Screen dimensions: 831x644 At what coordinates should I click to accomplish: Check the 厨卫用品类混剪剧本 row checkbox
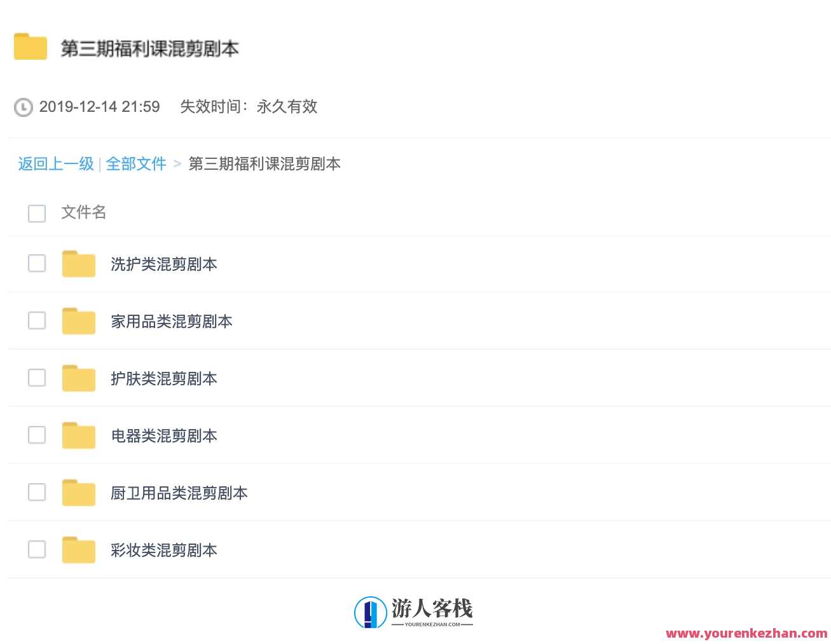[x=36, y=492]
